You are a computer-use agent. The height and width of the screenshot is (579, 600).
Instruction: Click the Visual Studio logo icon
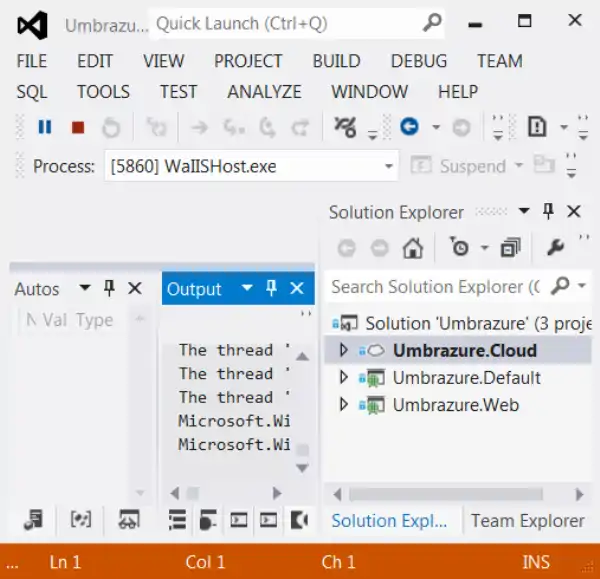(x=33, y=25)
